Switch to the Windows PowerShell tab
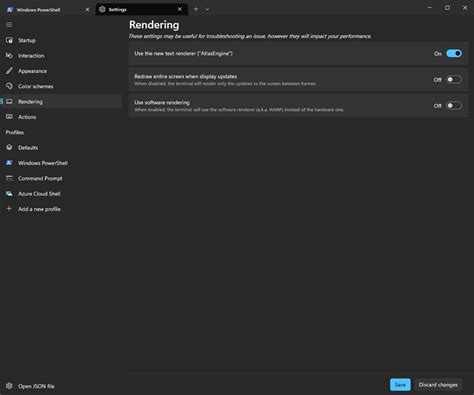 [48, 10]
